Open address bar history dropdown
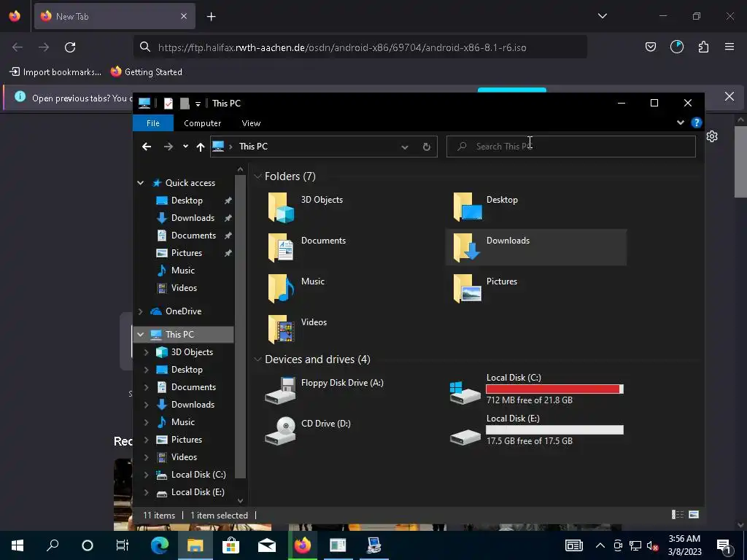 (404, 147)
